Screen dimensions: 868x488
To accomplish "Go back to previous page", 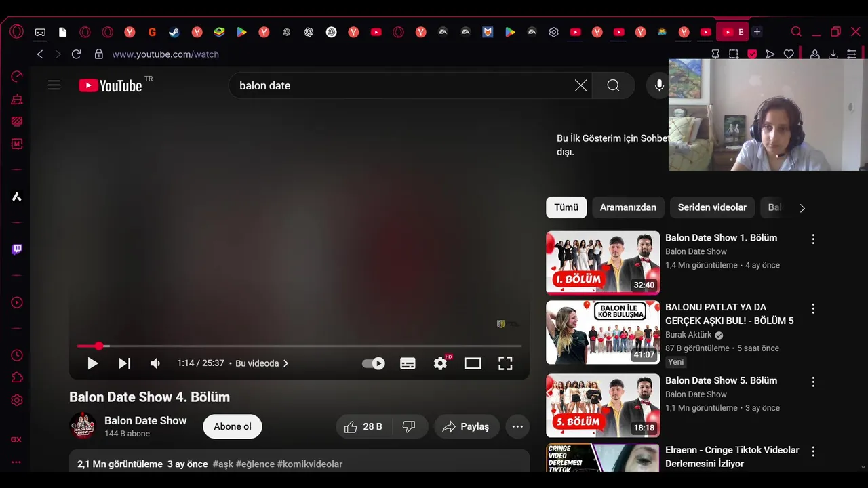I will click(x=40, y=54).
